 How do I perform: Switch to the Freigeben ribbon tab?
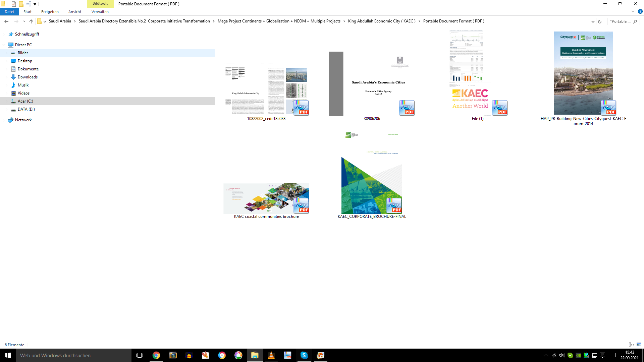pos(50,12)
